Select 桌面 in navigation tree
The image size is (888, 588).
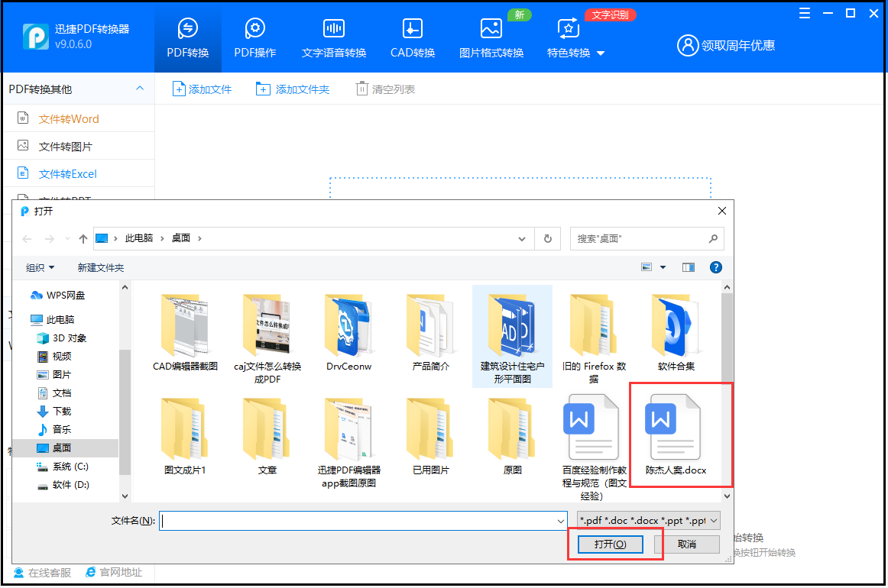(x=65, y=447)
